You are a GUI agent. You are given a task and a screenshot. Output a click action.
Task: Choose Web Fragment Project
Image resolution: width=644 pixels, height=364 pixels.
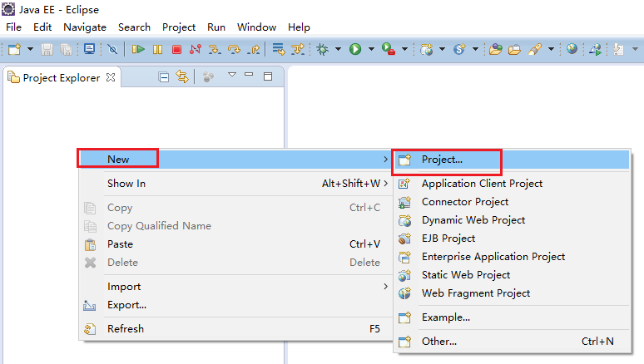(x=512, y=293)
